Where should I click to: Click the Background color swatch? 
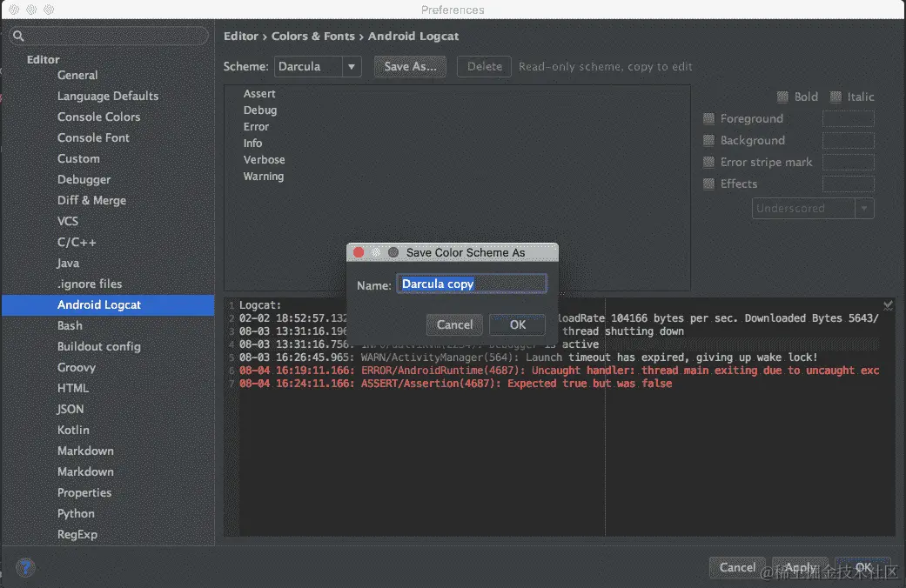click(849, 140)
